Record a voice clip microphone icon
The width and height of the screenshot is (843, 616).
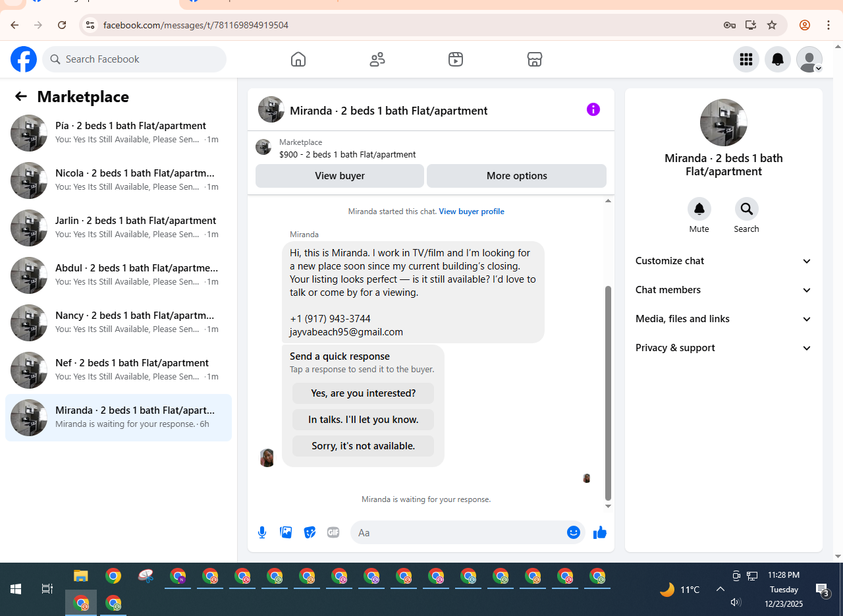coord(262,532)
